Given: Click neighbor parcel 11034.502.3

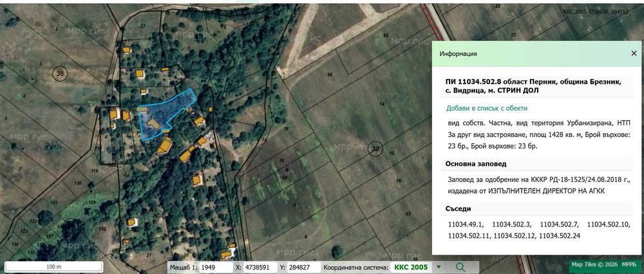Looking at the screenshot, I should pyautogui.click(x=512, y=224).
